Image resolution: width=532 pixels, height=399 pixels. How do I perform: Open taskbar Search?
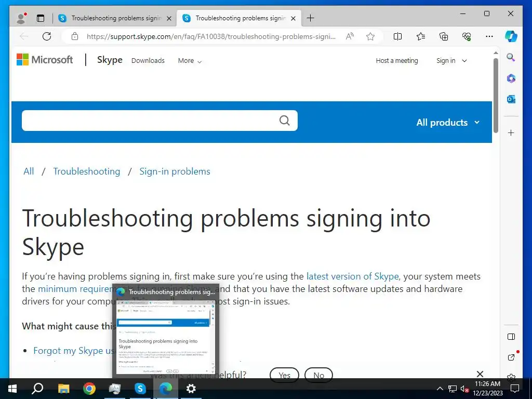[37, 389]
